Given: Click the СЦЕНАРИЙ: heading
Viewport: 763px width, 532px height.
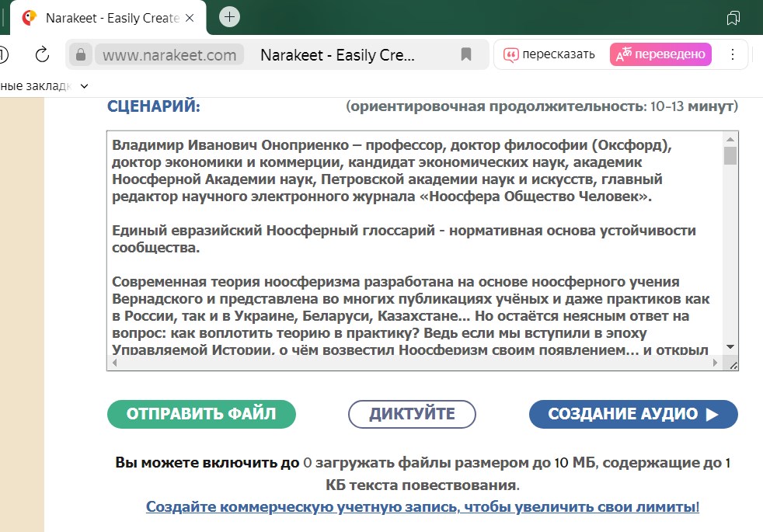Looking at the screenshot, I should pos(153,106).
